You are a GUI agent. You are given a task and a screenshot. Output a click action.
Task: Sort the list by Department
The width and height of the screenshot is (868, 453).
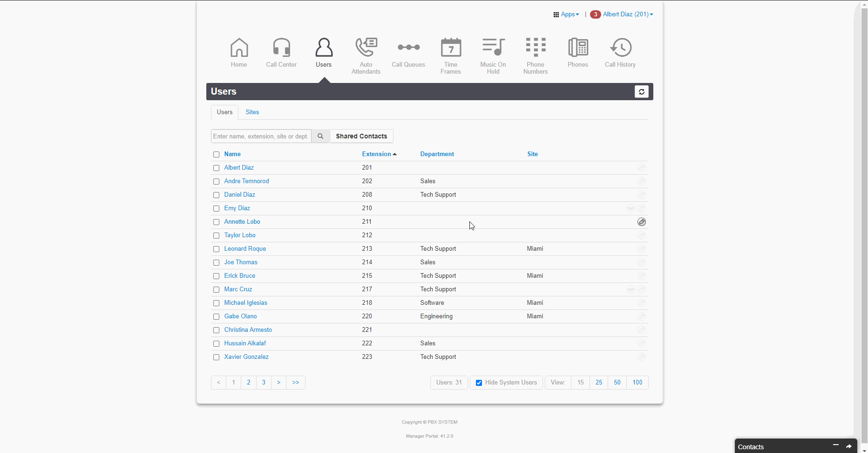coord(437,154)
